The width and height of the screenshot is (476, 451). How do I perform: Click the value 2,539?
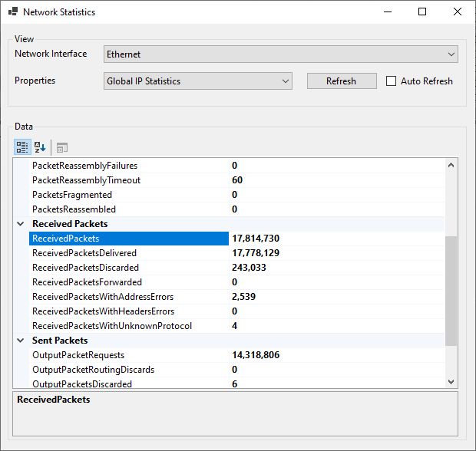coord(244,297)
